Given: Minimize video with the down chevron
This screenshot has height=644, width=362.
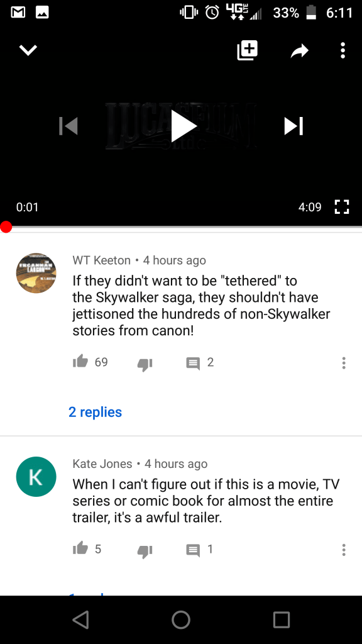Looking at the screenshot, I should 28,50.
